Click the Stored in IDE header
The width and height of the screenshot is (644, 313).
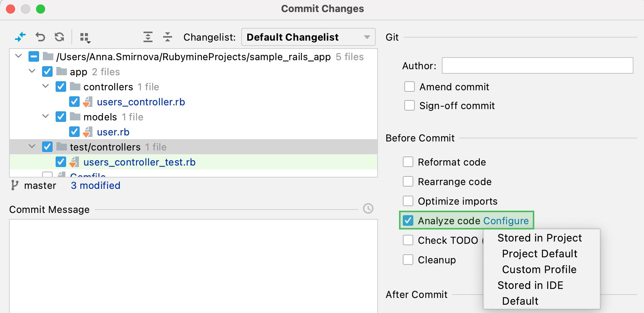pyautogui.click(x=530, y=285)
